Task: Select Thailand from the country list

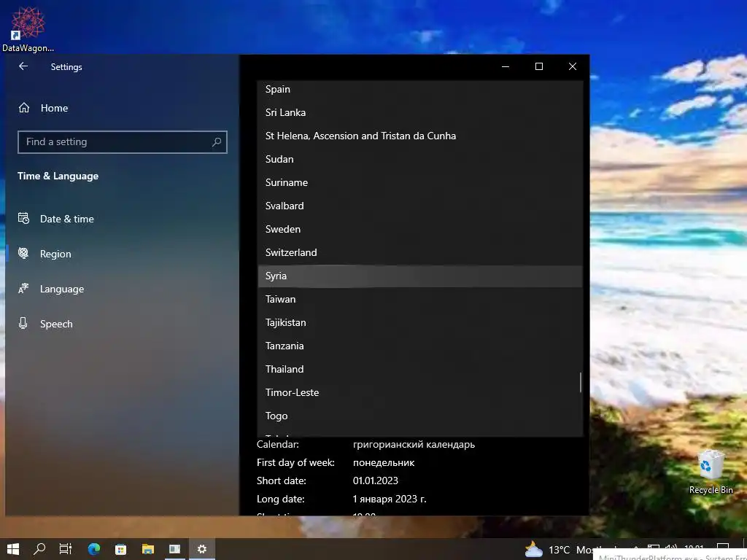Action: click(x=419, y=369)
